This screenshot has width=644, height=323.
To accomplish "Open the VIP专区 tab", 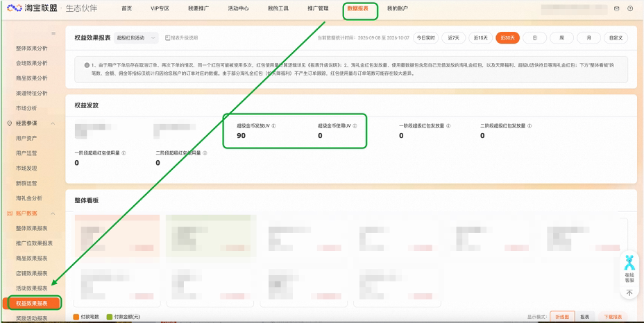I will pos(160,8).
